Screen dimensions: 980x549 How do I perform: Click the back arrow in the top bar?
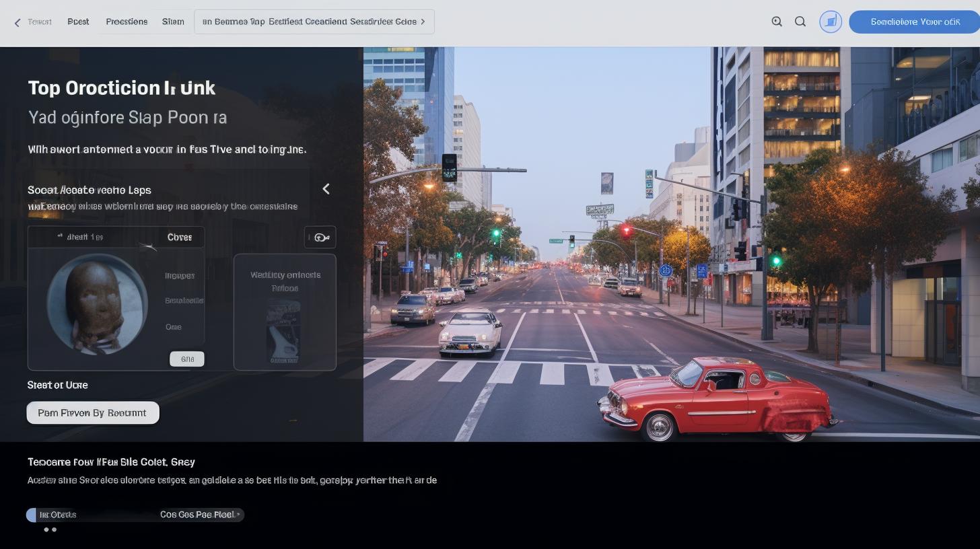pyautogui.click(x=17, y=22)
